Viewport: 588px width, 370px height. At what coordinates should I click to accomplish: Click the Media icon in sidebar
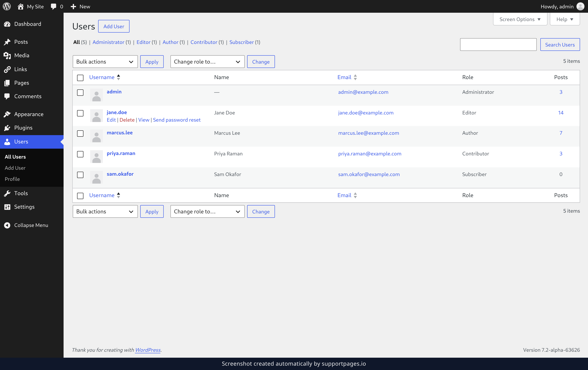[x=7, y=55]
